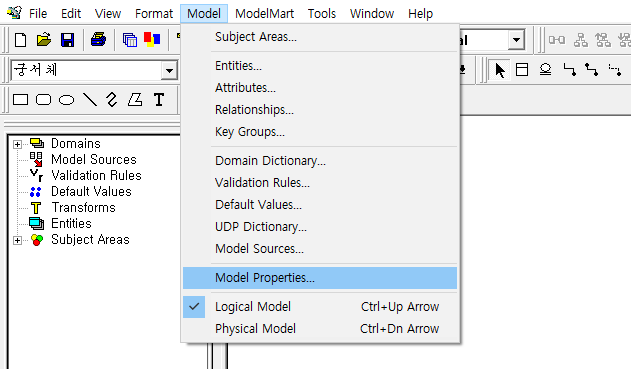Choose Relationships... from Model menu
631x369 pixels.
click(320, 109)
